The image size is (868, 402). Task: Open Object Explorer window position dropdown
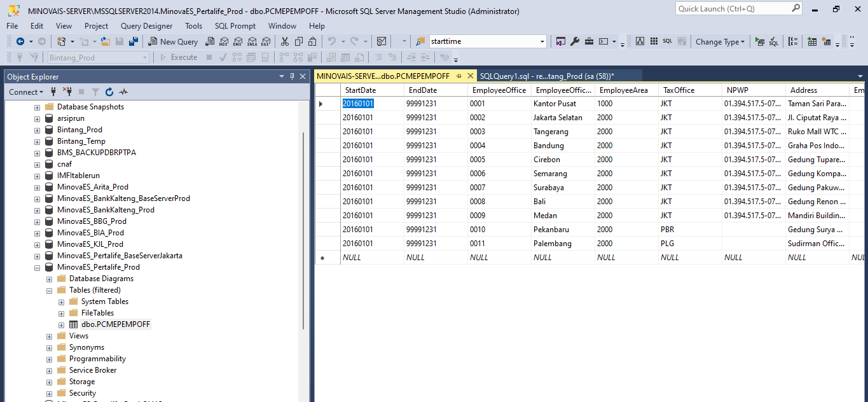click(x=282, y=76)
